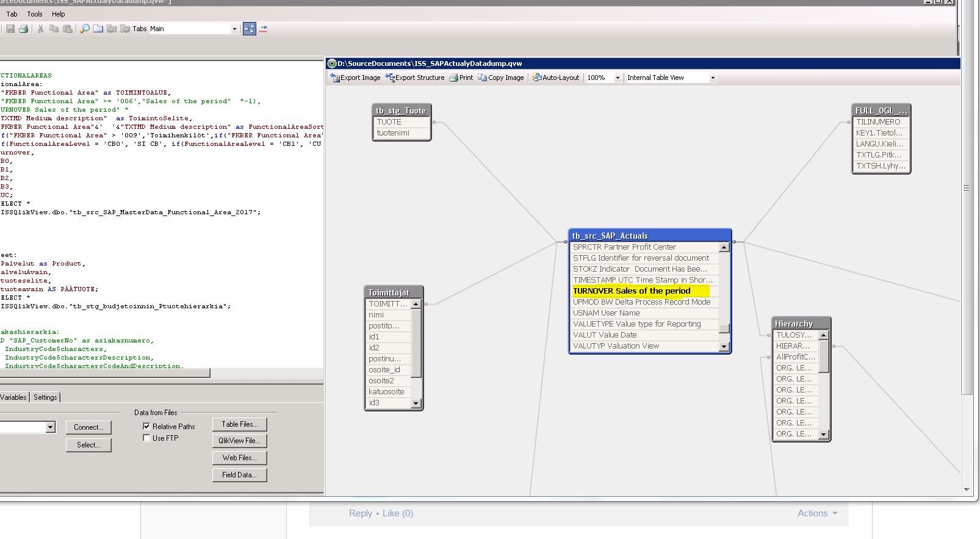Enable the Use FTP checkbox
Screen dimensions: 980x539
click(146, 438)
